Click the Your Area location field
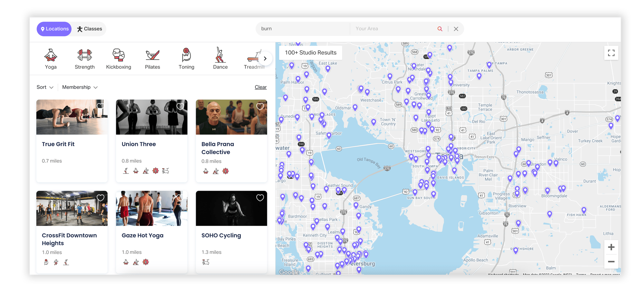Viewport: 644px width, 289px height. click(x=393, y=29)
